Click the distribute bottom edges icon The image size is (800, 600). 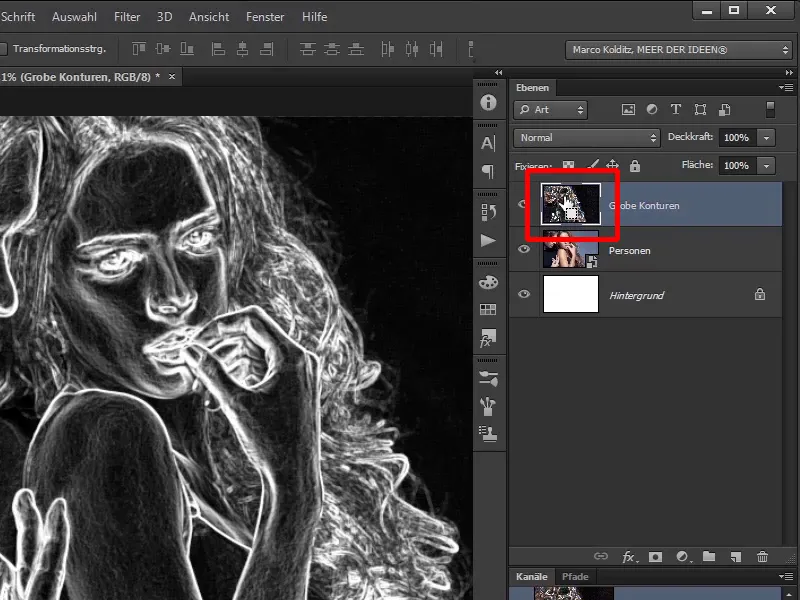click(x=356, y=49)
